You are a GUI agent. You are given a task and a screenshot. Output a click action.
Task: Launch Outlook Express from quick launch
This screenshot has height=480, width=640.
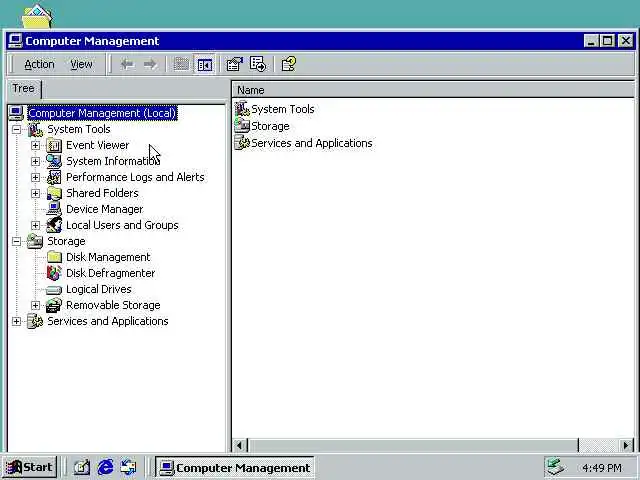(128, 467)
